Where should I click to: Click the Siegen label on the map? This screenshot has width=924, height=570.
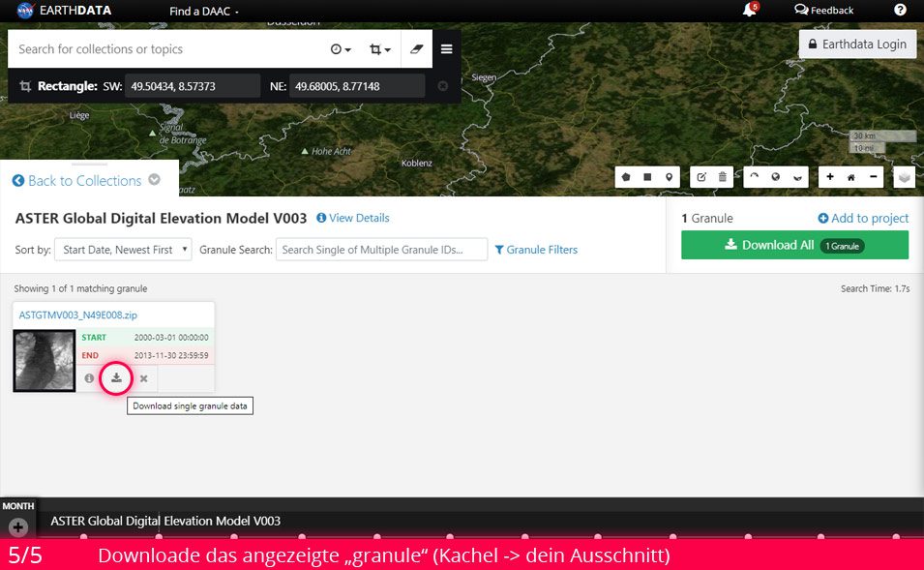[484, 77]
